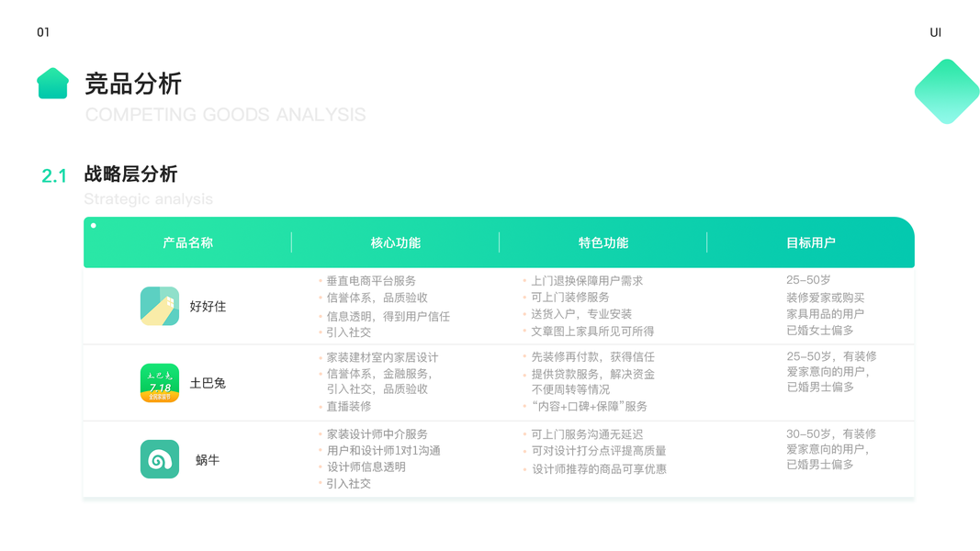Screen dimensions: 980x551
Task: Click the 战略层分析 section heading
Action: pyautogui.click(x=130, y=174)
